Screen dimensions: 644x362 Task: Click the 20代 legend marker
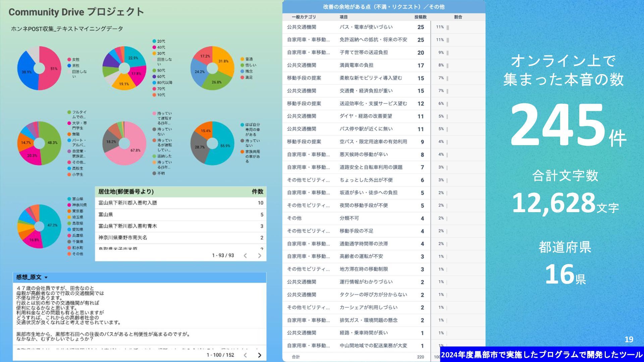tap(154, 41)
